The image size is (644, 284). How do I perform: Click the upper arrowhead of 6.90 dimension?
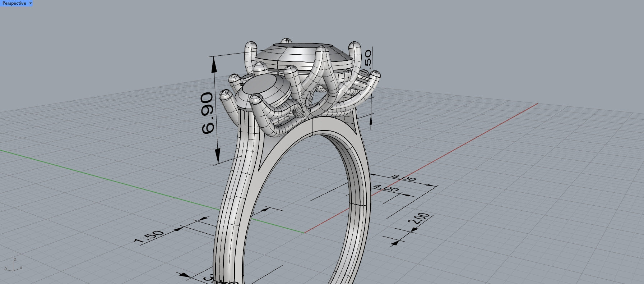[x=214, y=64]
